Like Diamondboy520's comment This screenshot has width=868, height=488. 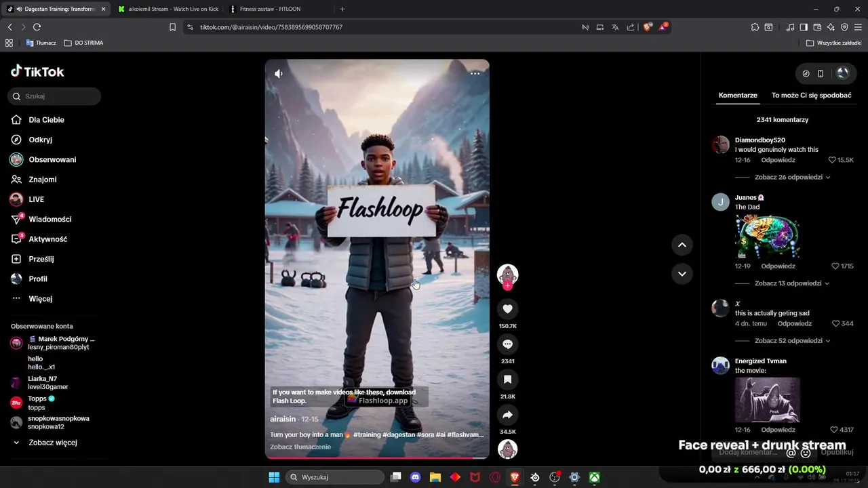pyautogui.click(x=832, y=160)
